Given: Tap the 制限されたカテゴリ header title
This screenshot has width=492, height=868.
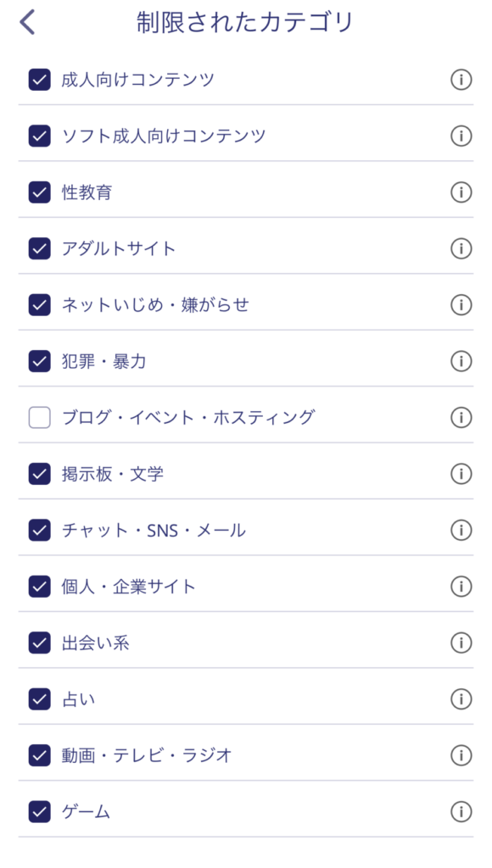Looking at the screenshot, I should coord(246,21).
